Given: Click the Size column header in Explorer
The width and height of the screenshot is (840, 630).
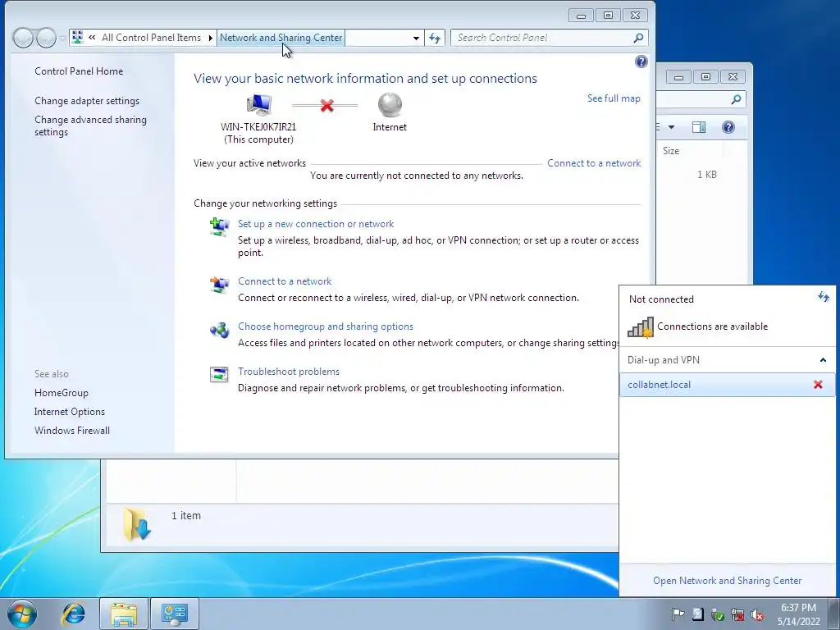Looking at the screenshot, I should (690, 151).
